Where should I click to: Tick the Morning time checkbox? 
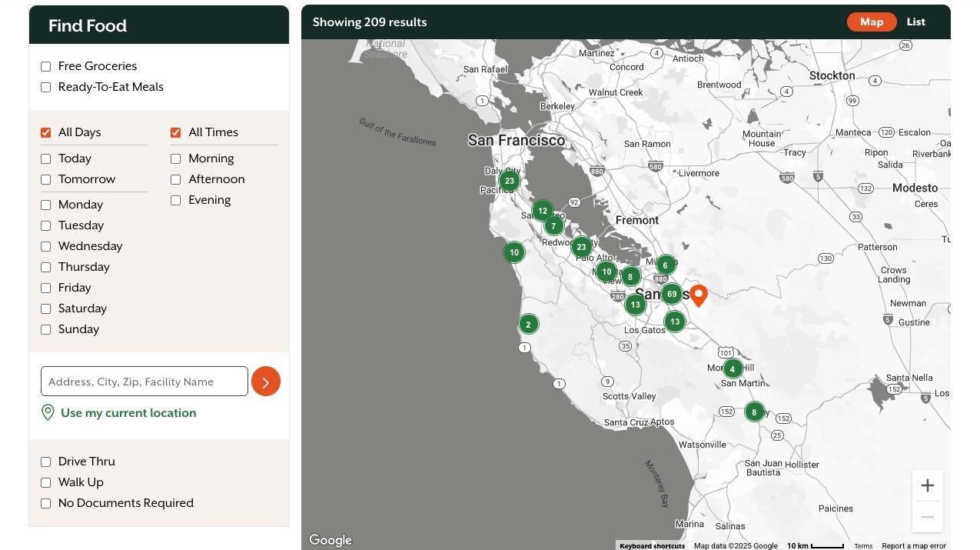point(176,159)
